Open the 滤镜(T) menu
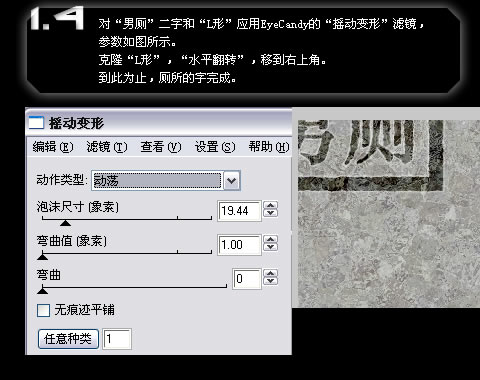This screenshot has width=480, height=380. 107,147
